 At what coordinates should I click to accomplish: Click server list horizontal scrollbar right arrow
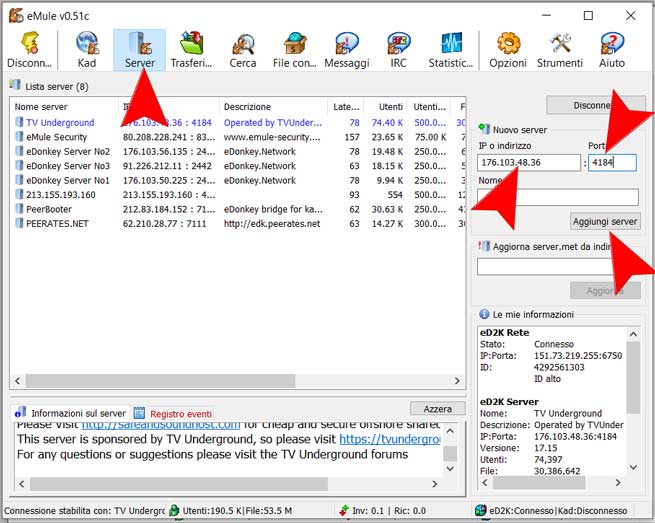coord(457,381)
